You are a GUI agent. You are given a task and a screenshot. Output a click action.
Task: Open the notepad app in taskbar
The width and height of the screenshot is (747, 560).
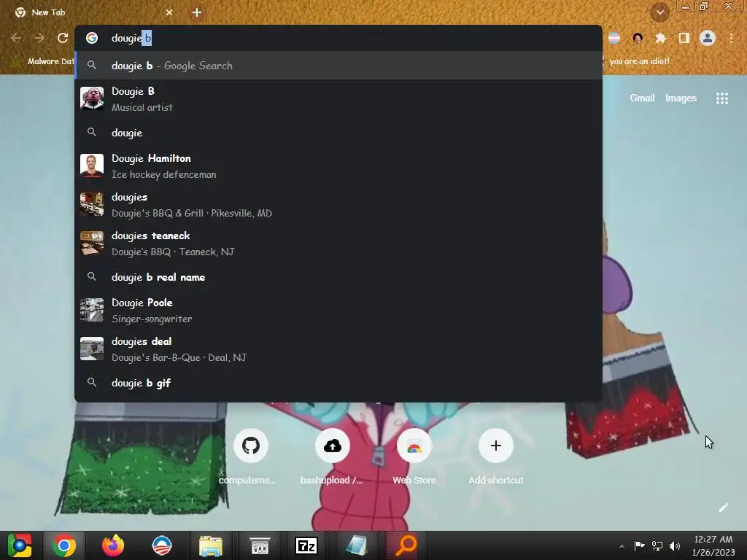[x=356, y=545]
